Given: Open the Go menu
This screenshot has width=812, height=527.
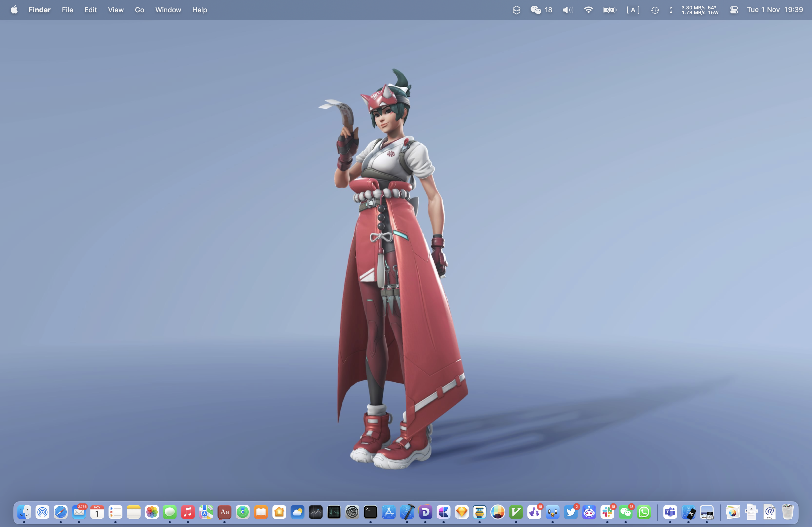Looking at the screenshot, I should [x=139, y=10].
